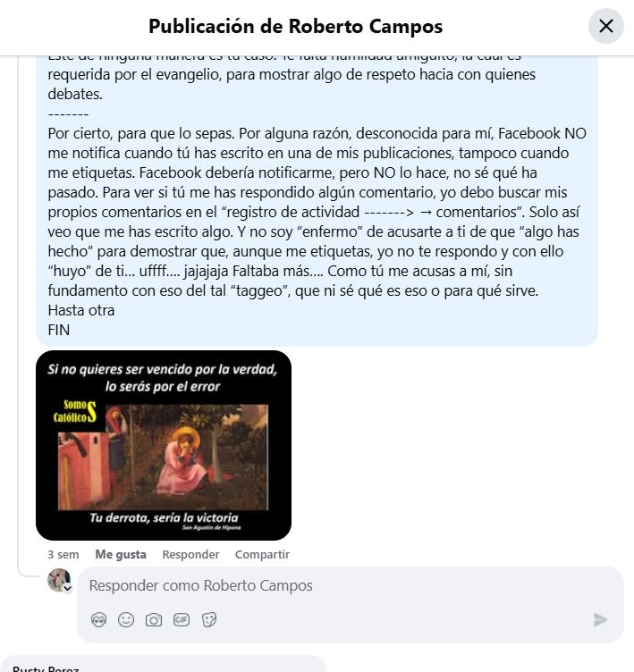Open the Somos Católicos attached image
Image resolution: width=634 pixels, height=672 pixels.
[164, 445]
